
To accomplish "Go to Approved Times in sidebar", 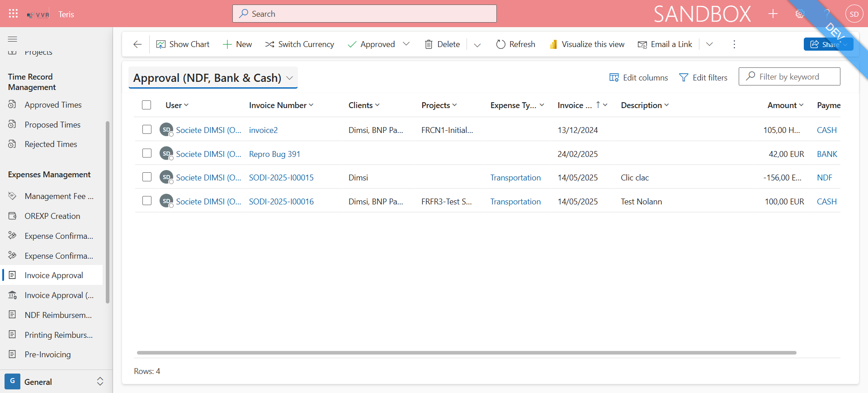I will [x=52, y=105].
